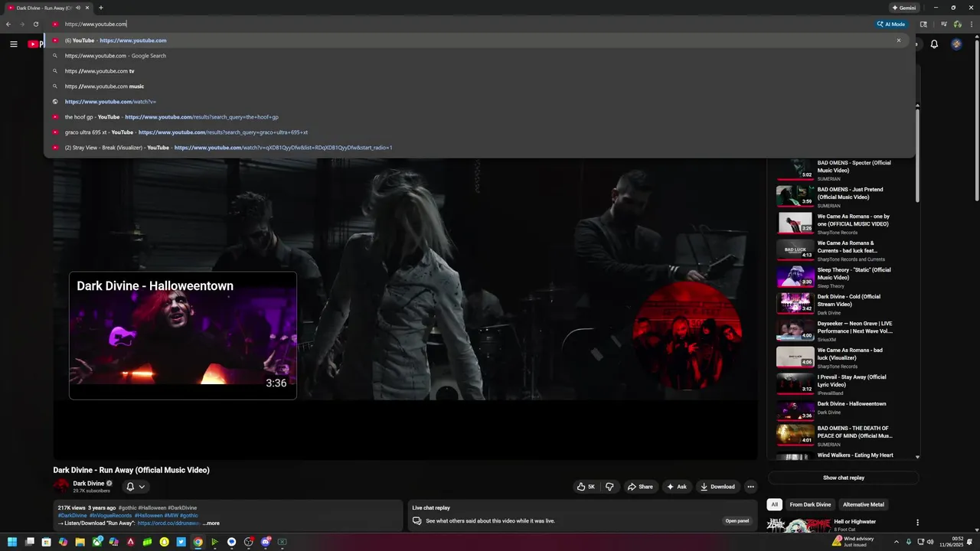This screenshot has width=980, height=551.
Task: Expand the subscription notification bell dropdown
Action: pyautogui.click(x=136, y=486)
